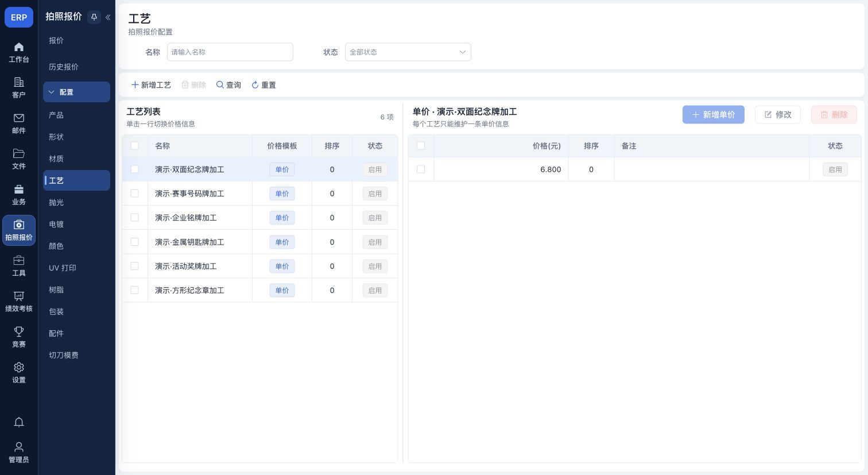868x475 pixels.
Task: Go to 材质 configuration
Action: click(76, 159)
